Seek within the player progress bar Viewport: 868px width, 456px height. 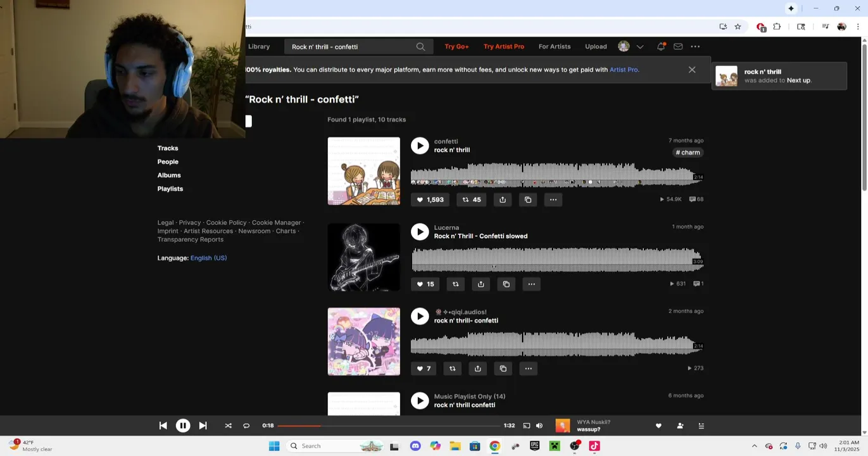(x=388, y=426)
